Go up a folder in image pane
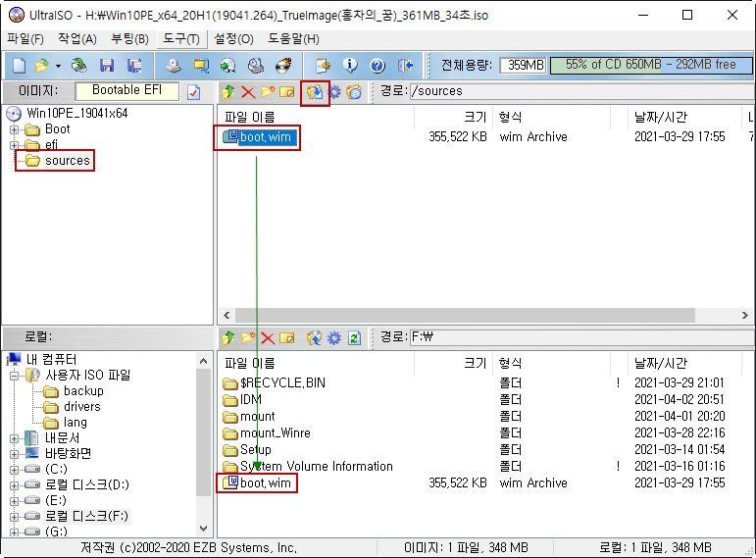This screenshot has width=756, height=558. tap(228, 91)
